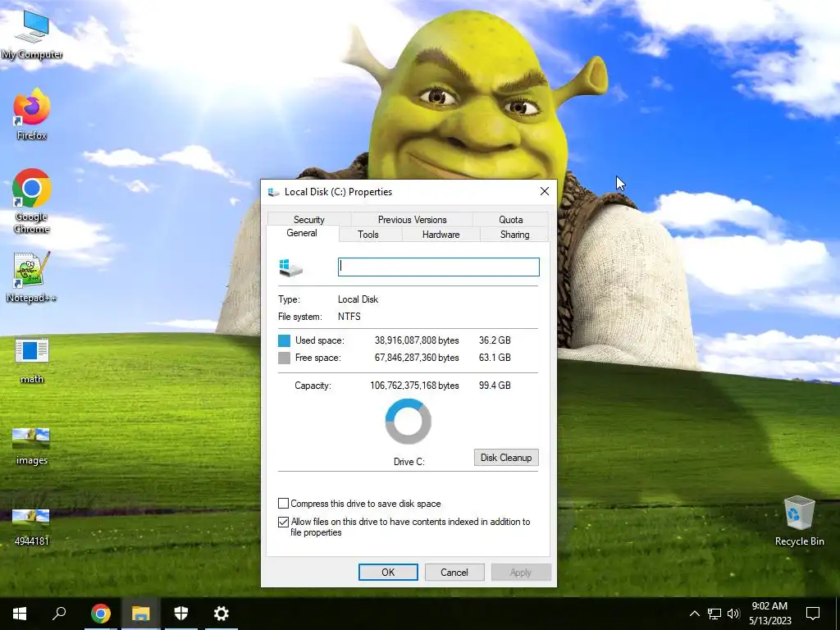Click the 99.4 GB capacity value

click(x=495, y=386)
